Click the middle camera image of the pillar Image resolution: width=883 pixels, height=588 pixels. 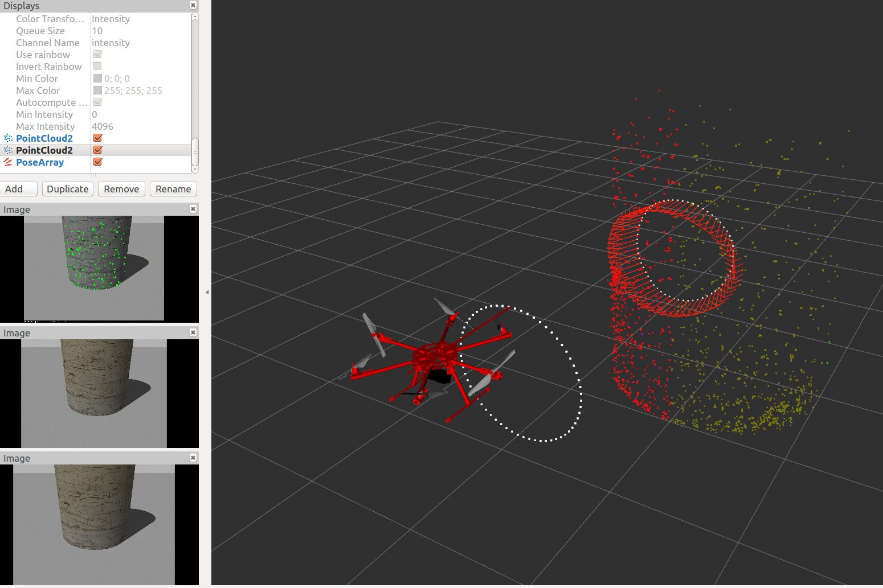(x=94, y=393)
